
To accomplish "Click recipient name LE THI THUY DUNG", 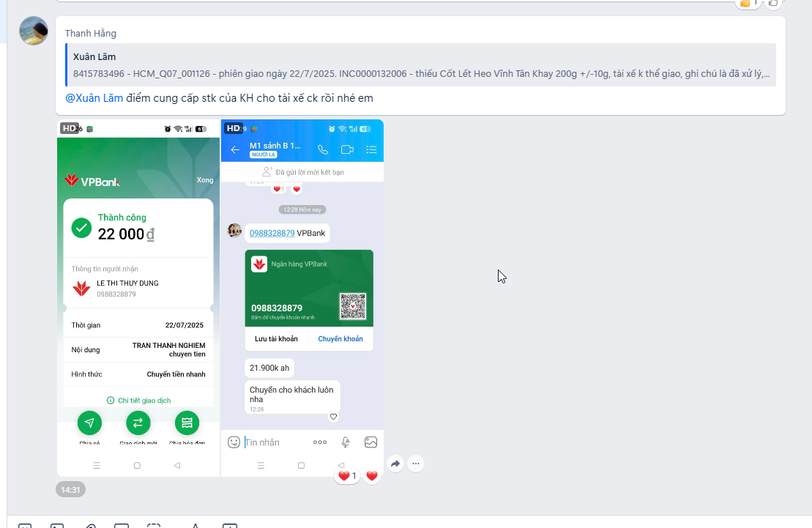I will point(127,283).
